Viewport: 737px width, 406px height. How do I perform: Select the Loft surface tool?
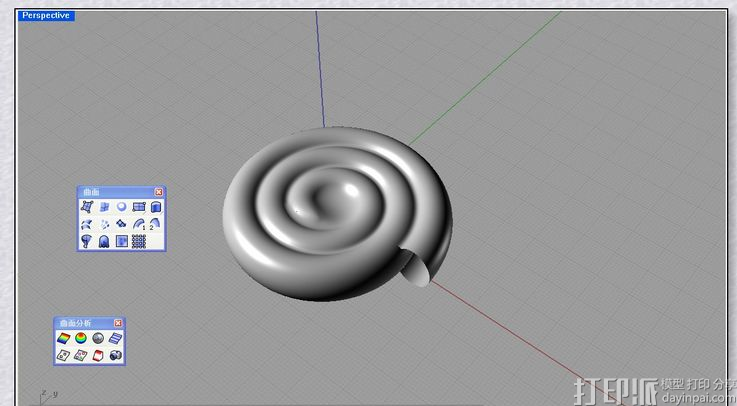pyautogui.click(x=87, y=224)
